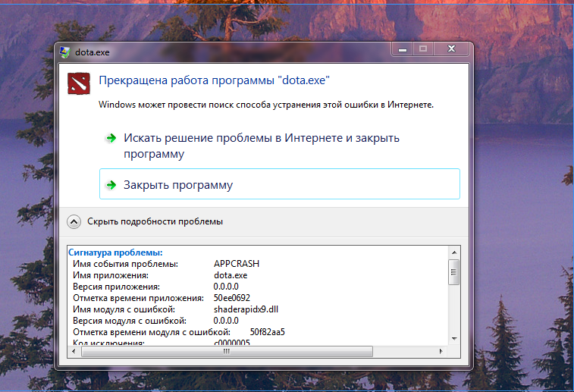The height and width of the screenshot is (392, 574).
Task: Click the 'dota.exe' value in details list
Action: [x=231, y=275]
